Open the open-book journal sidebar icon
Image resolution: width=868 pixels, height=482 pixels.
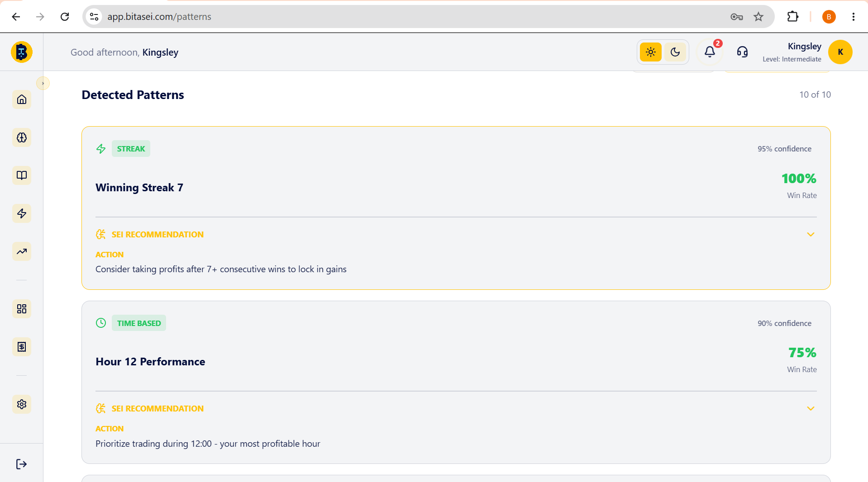(x=22, y=175)
